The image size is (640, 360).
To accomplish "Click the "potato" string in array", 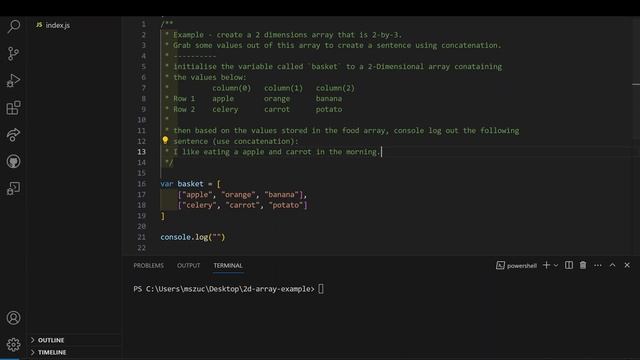I will click(286, 205).
